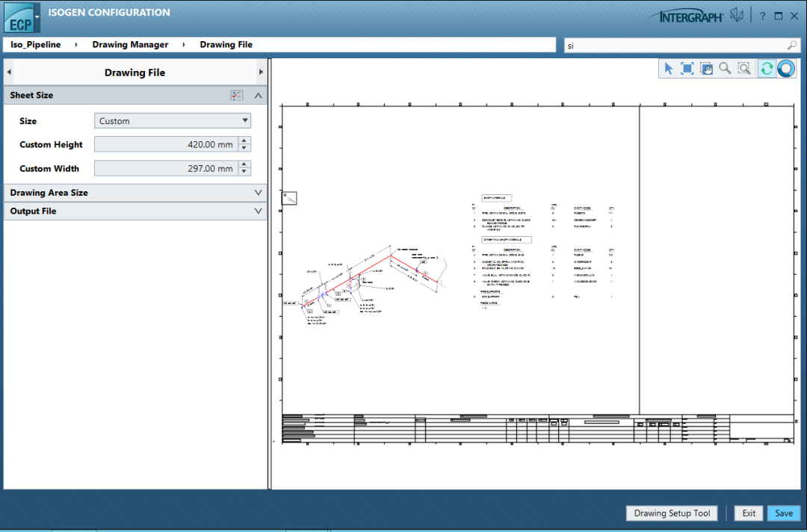Maximize the Isogen Configuration window
Image resolution: width=807 pixels, height=532 pixels.
(x=778, y=16)
